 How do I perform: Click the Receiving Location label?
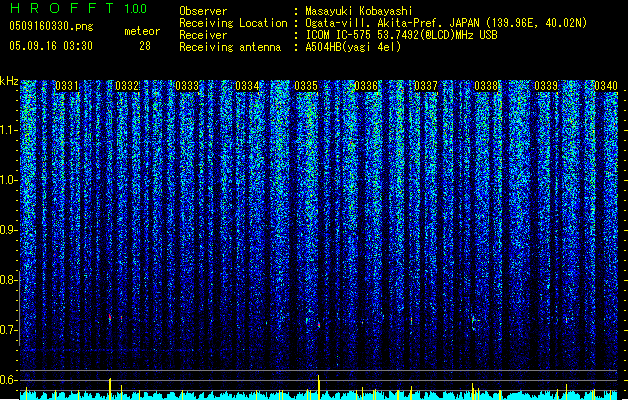(233, 23)
